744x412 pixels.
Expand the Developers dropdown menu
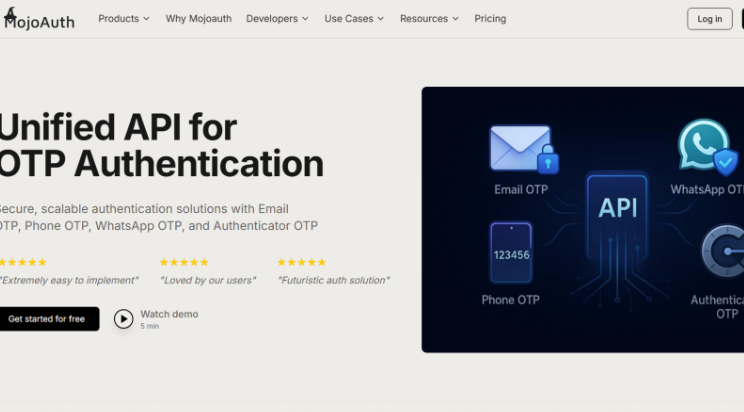[x=277, y=19]
